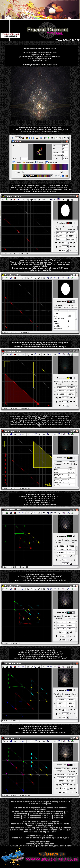
Task: Click the Tutorial by Element for RGB Studio badge
Action: tap(10, 35)
